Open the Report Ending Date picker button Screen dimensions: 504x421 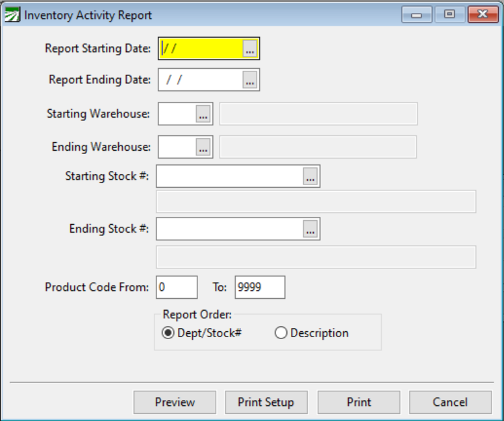pos(250,80)
